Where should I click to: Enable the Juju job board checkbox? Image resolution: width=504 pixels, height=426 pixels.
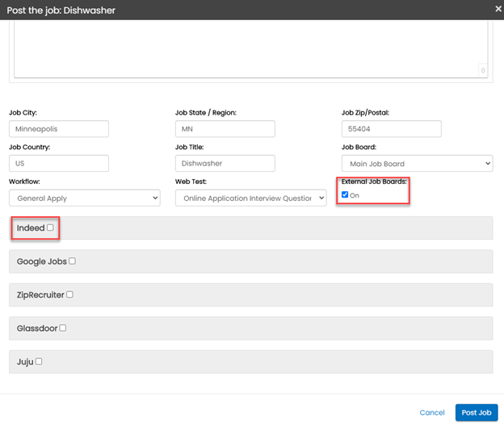tap(39, 361)
